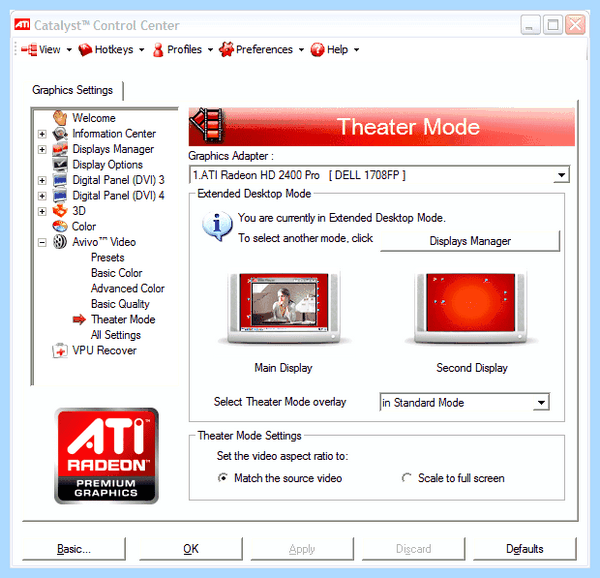Click the Color palette icon
600x578 pixels.
click(60, 226)
